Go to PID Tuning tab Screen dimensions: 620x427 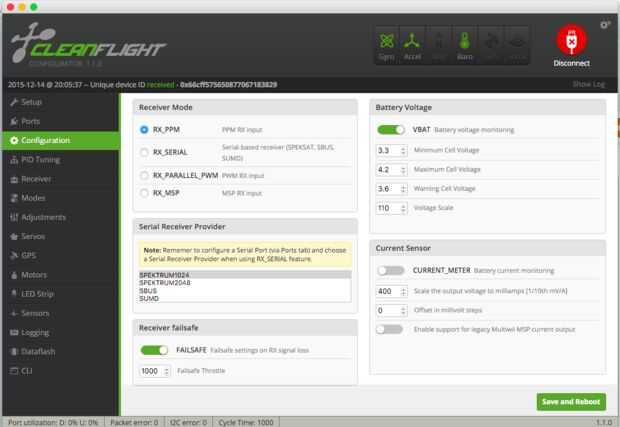coord(60,160)
